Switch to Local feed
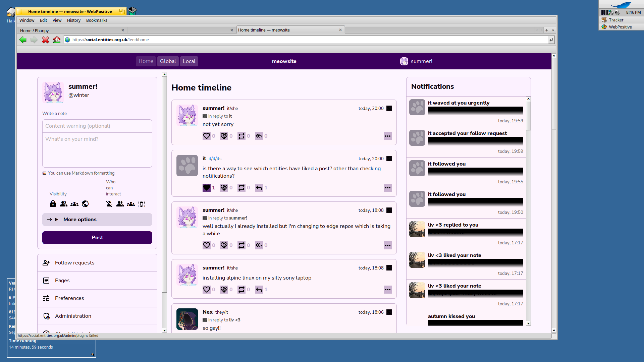The image size is (644, 362). pyautogui.click(x=189, y=61)
